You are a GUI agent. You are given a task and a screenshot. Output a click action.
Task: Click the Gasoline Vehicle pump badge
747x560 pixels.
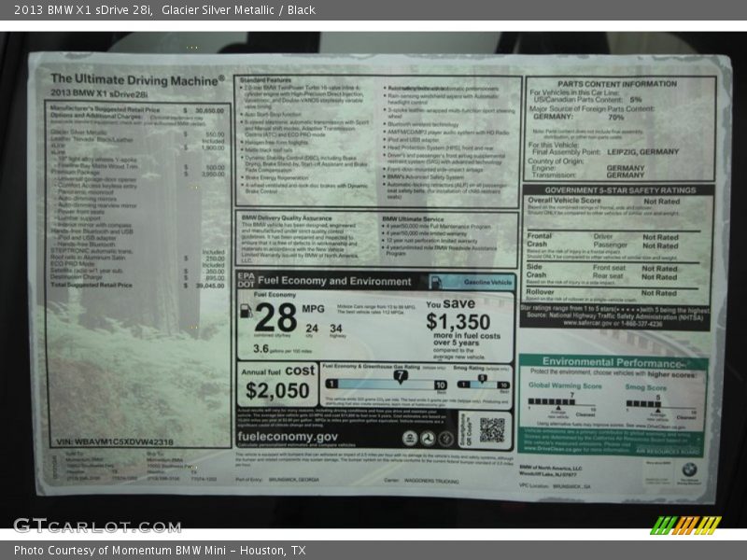(x=472, y=281)
